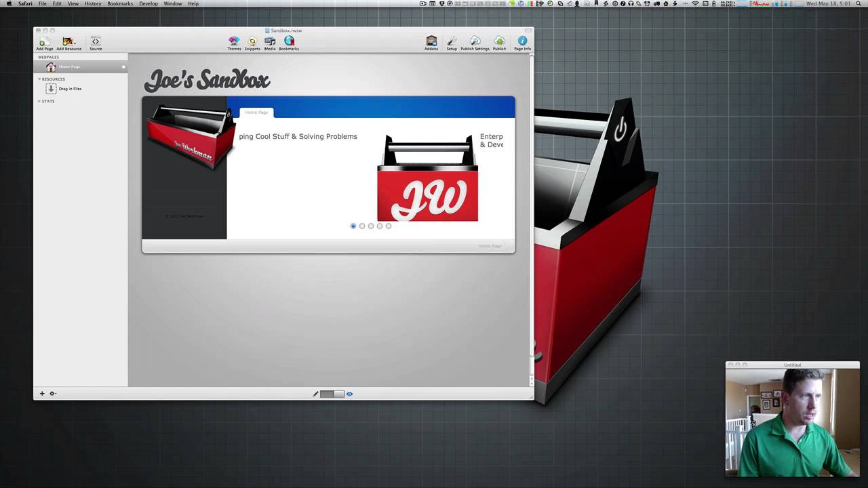Screen dimensions: 868x488
Task: Click the JW toolbox slide image
Action: [x=427, y=178]
